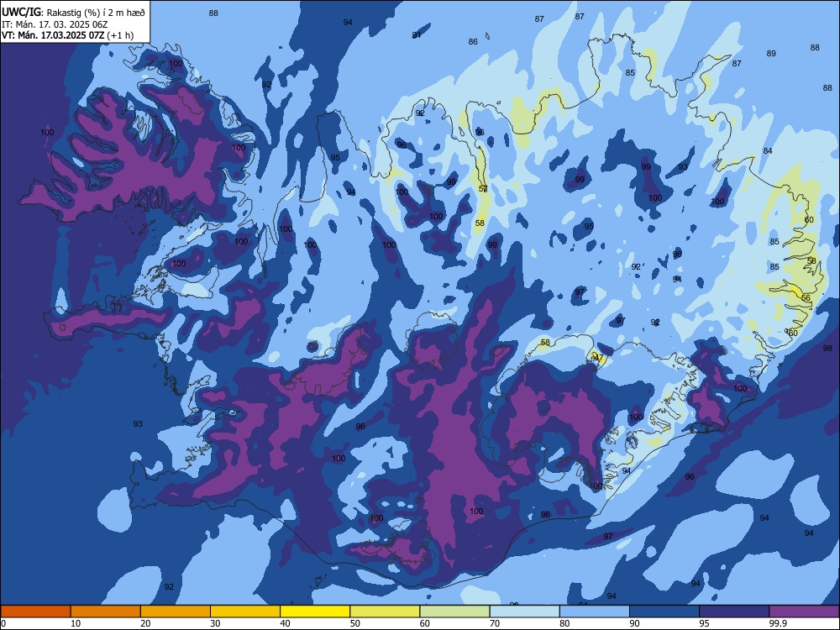Select the color bar tick label '30'
This screenshot has width=840, height=630.
coord(215,623)
